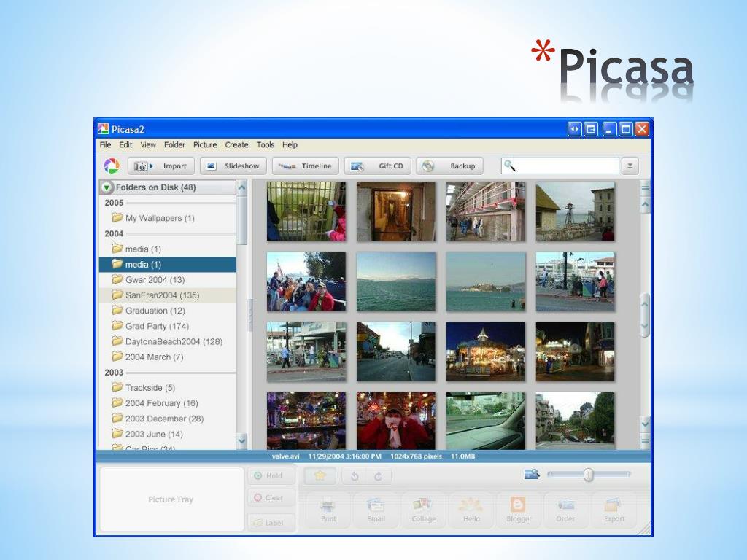The height and width of the screenshot is (560, 747).
Task: Click folder list scroll up arrow
Action: tap(242, 187)
